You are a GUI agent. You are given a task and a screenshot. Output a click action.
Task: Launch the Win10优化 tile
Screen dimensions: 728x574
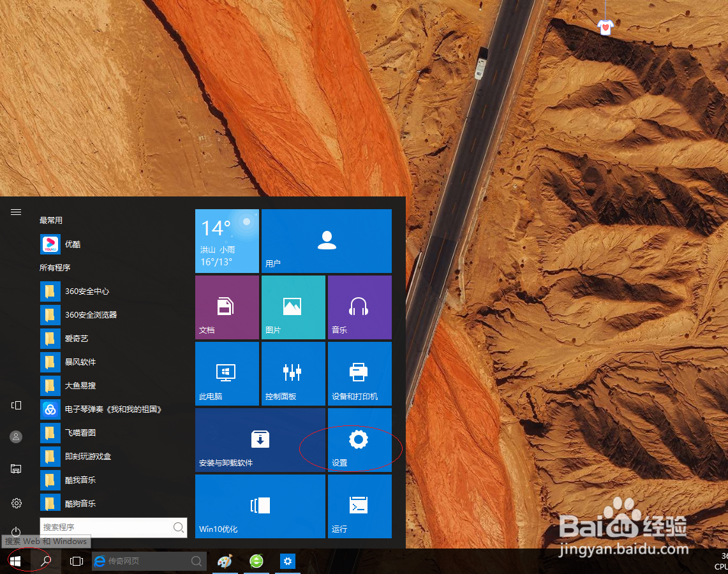point(260,506)
